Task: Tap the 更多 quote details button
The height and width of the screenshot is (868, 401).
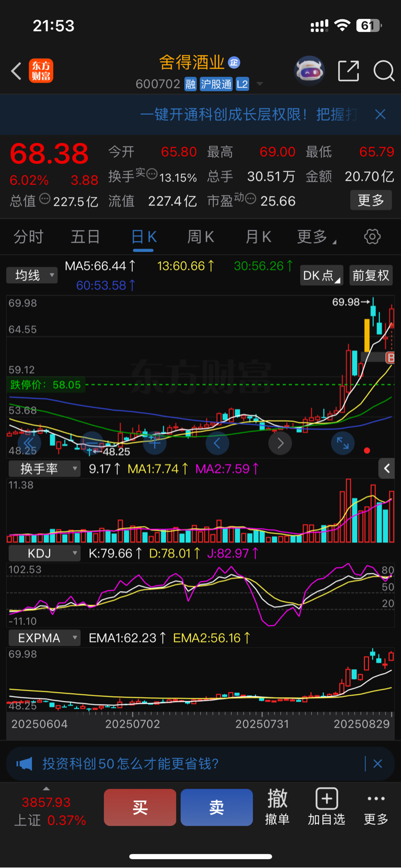Action: pos(371,200)
